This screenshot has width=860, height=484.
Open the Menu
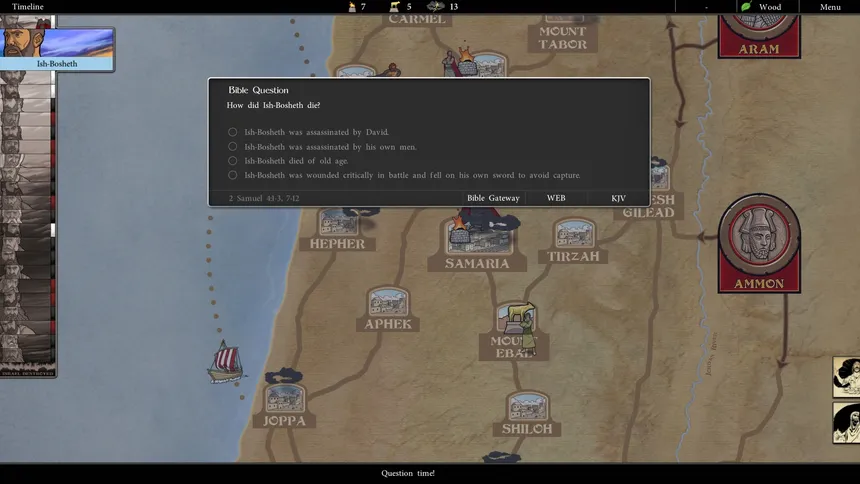point(830,7)
